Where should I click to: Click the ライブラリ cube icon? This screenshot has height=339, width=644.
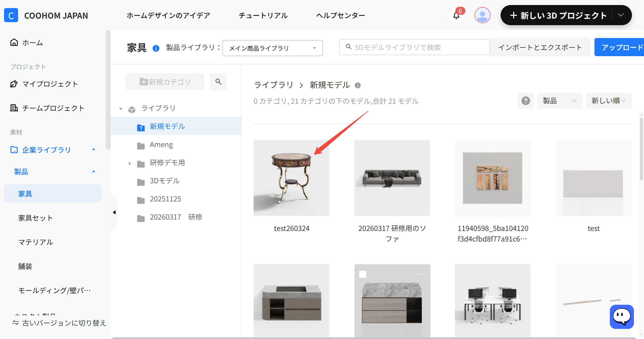pyautogui.click(x=132, y=109)
